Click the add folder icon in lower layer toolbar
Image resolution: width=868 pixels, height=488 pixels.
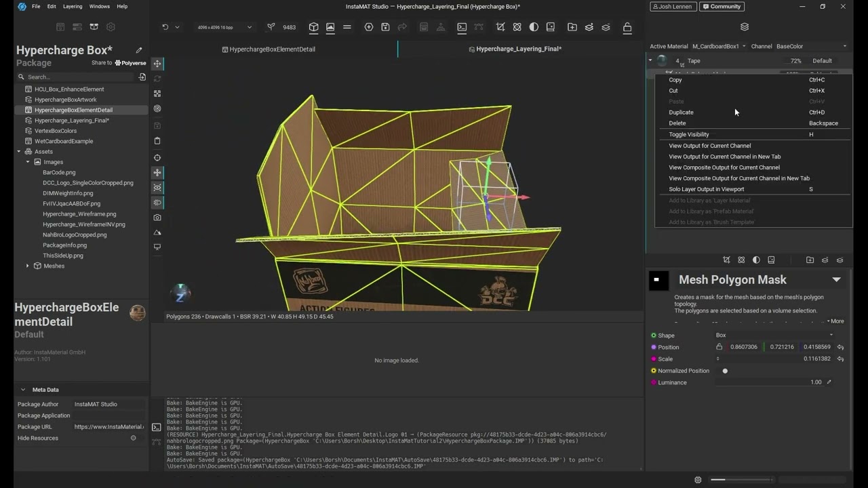coord(810,260)
